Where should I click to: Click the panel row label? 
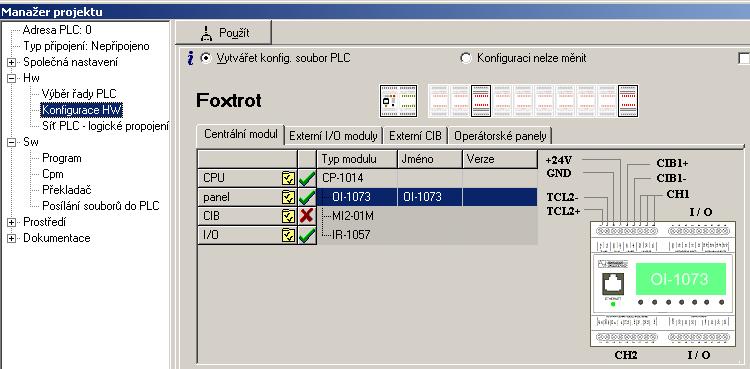216,197
